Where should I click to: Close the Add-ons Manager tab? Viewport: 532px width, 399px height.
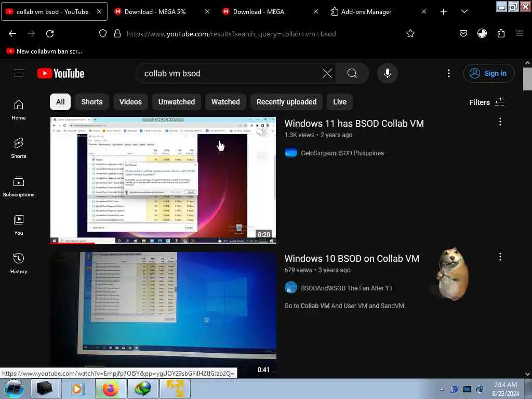424,11
